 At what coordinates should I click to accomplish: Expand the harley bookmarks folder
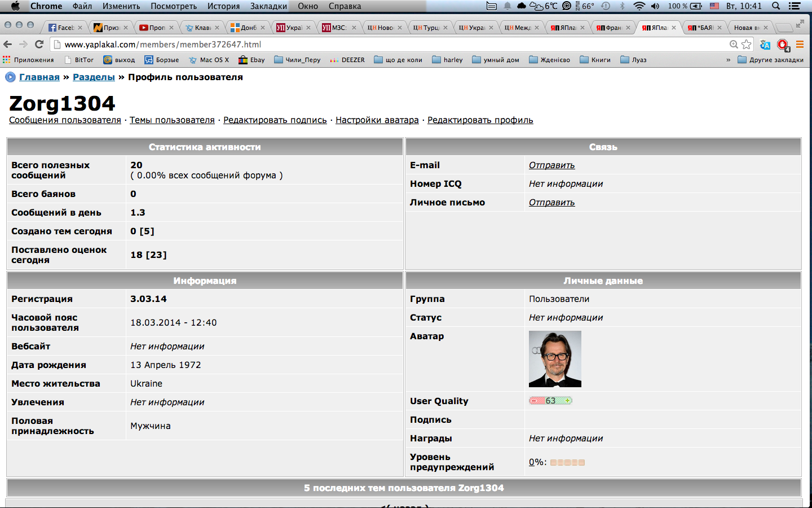point(447,60)
